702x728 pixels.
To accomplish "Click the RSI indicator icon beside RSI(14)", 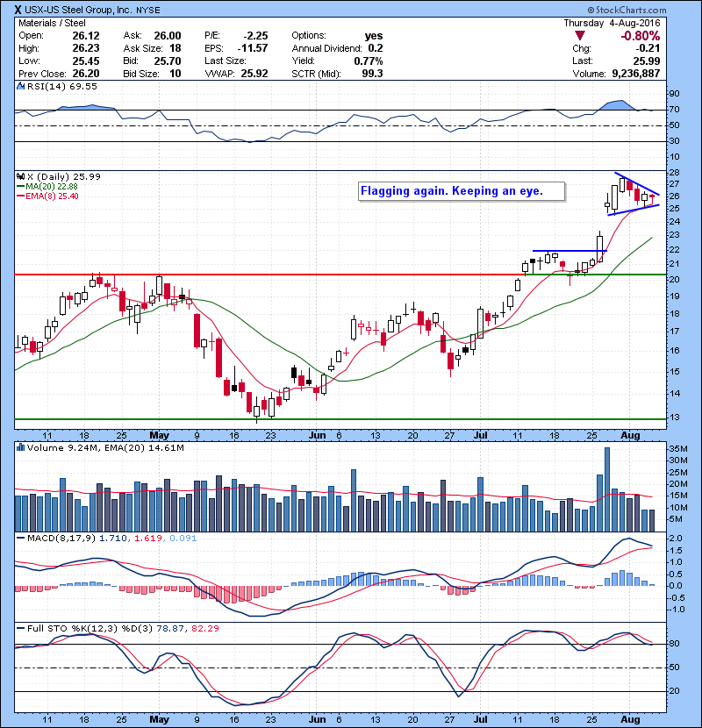I will [20, 86].
